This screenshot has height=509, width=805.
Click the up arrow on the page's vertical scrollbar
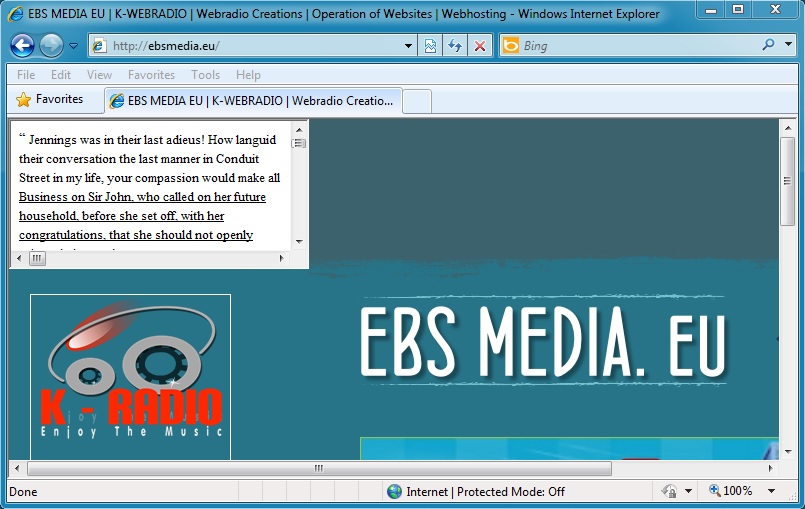[x=788, y=128]
